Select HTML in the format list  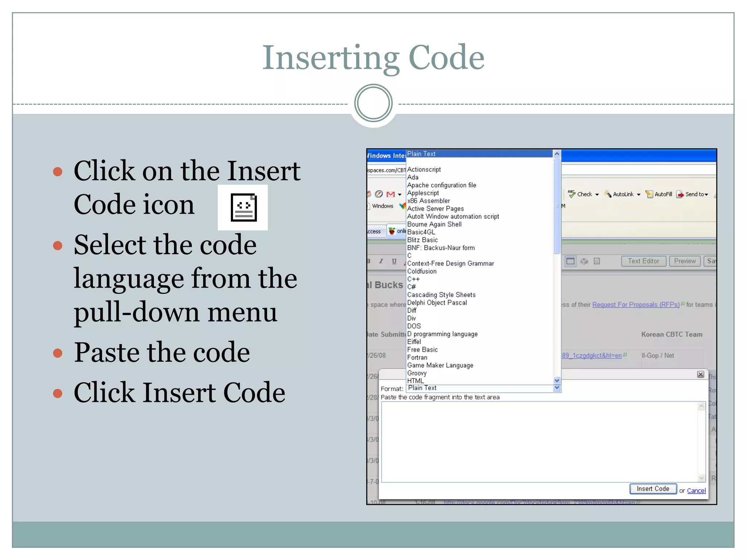[415, 381]
